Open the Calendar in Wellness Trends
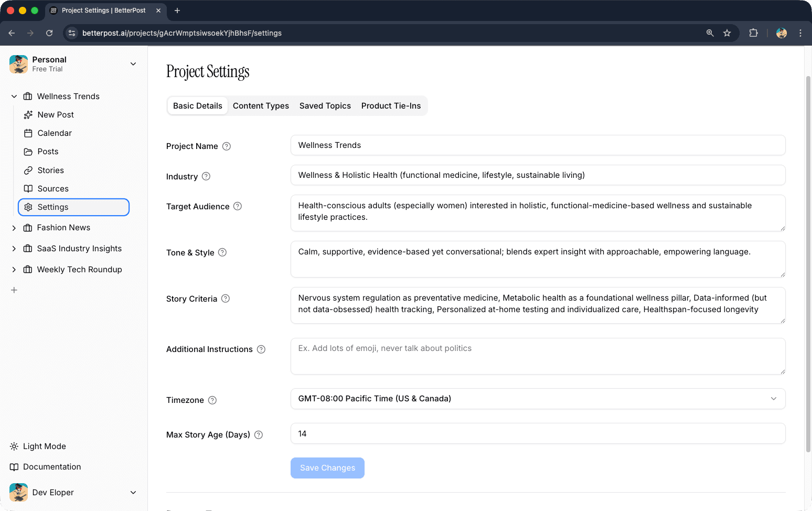The image size is (812, 511). (54, 133)
